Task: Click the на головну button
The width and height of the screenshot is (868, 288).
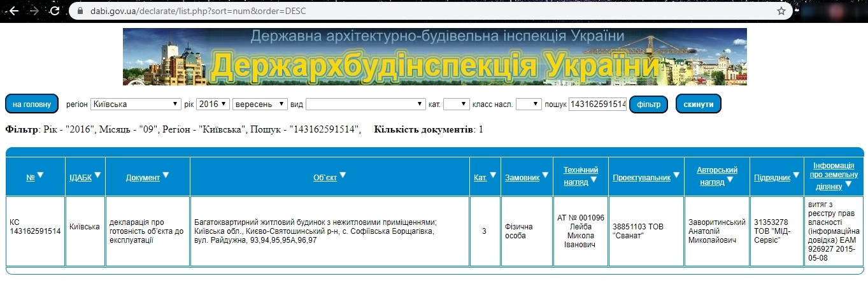Action: click(x=32, y=104)
